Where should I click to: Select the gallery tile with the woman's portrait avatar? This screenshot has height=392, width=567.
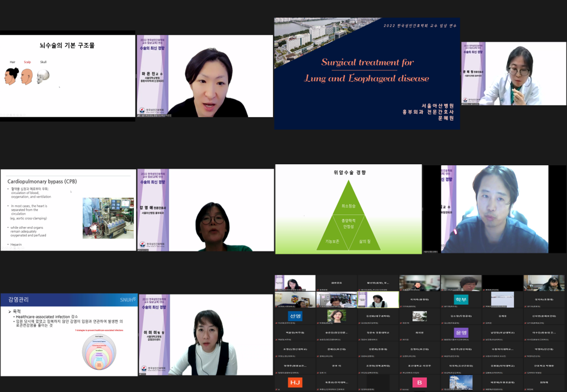point(337,316)
